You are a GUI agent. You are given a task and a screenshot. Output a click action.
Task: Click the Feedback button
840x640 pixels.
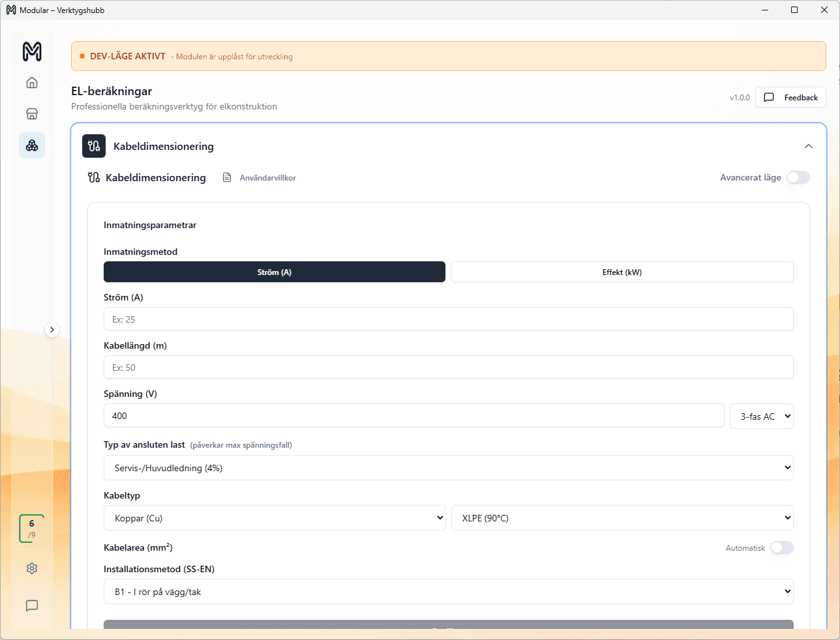(x=790, y=98)
